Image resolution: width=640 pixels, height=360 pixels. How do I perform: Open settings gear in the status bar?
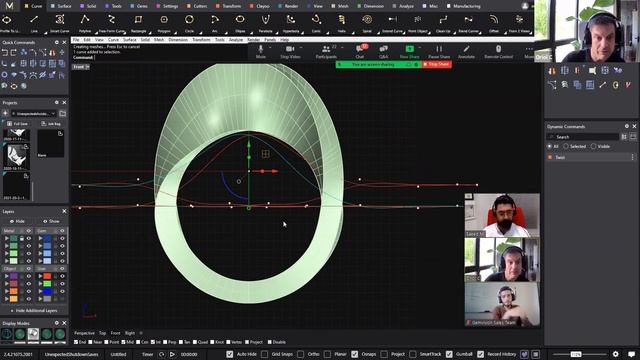click(616, 354)
